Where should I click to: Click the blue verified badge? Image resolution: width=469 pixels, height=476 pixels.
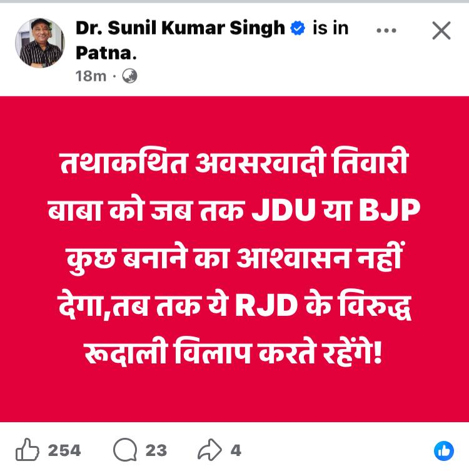(298, 28)
